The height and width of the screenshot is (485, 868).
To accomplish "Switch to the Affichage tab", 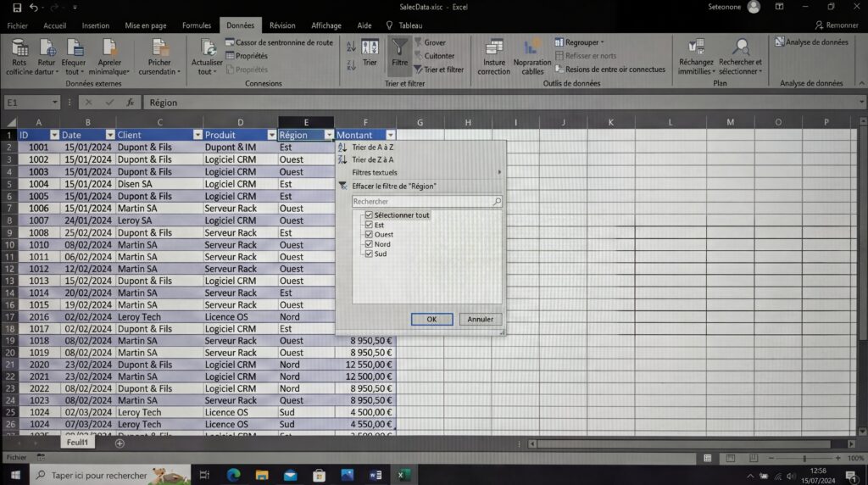I will click(326, 25).
